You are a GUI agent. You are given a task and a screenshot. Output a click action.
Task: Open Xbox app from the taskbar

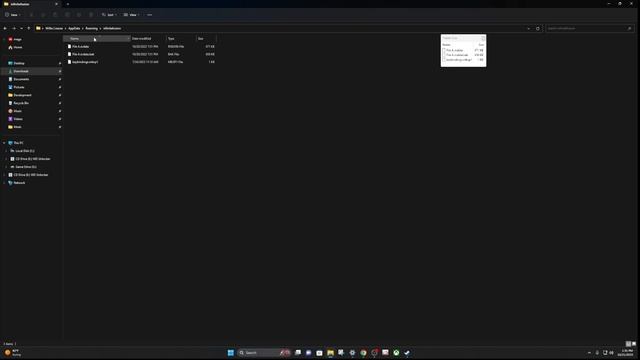click(396, 353)
